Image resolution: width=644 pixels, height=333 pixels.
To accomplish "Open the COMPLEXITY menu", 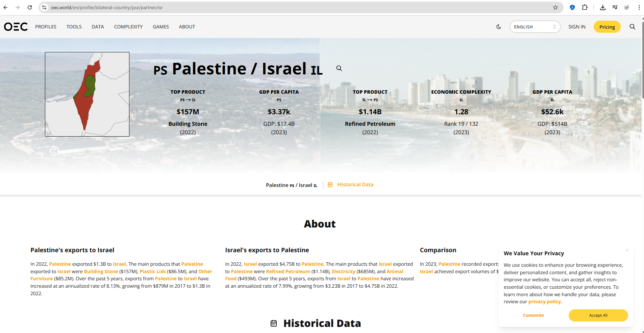I will pyautogui.click(x=128, y=27).
